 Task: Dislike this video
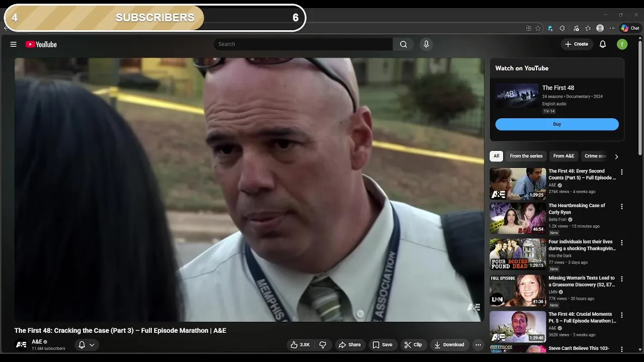tap(323, 345)
